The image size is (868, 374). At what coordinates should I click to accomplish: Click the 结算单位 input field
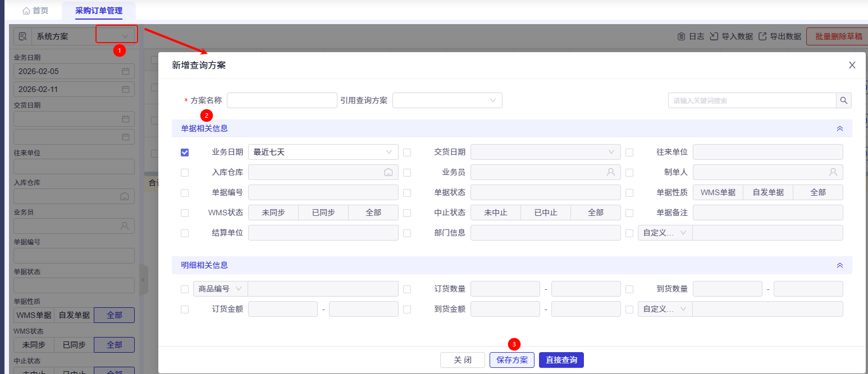point(323,233)
